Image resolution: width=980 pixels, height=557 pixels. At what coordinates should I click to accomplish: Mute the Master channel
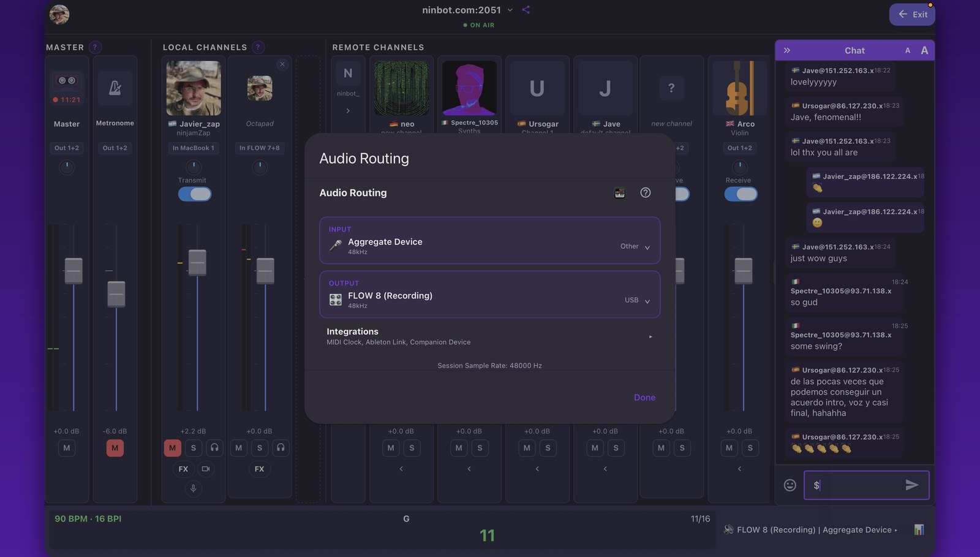click(67, 448)
